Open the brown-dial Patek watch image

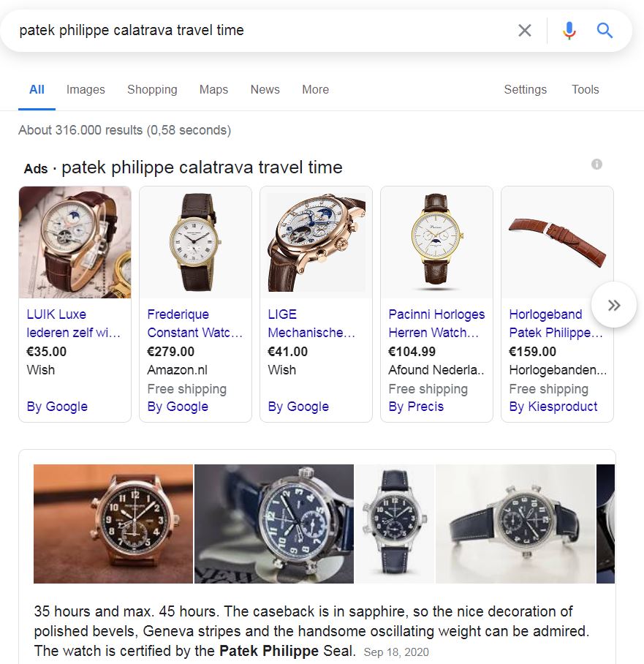[x=113, y=524]
